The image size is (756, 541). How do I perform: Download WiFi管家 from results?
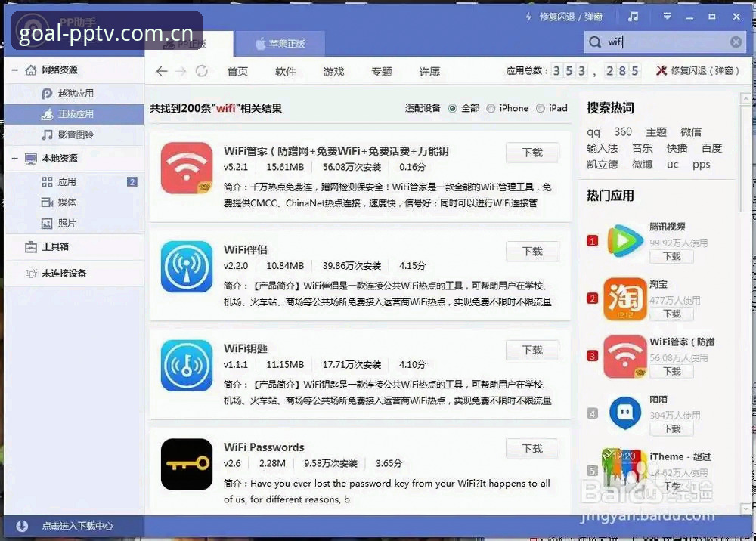click(x=532, y=153)
